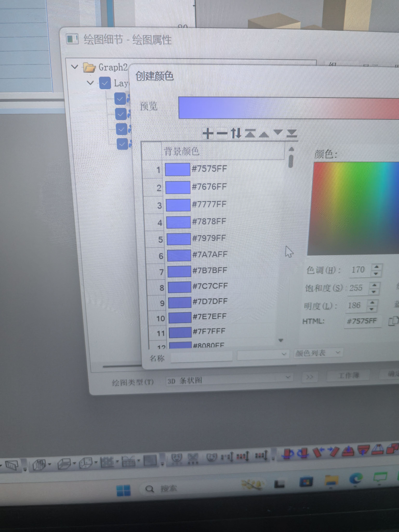399x532 pixels.
Task: Select the 3D cube with axes toolbar icon
Action: coord(86,463)
